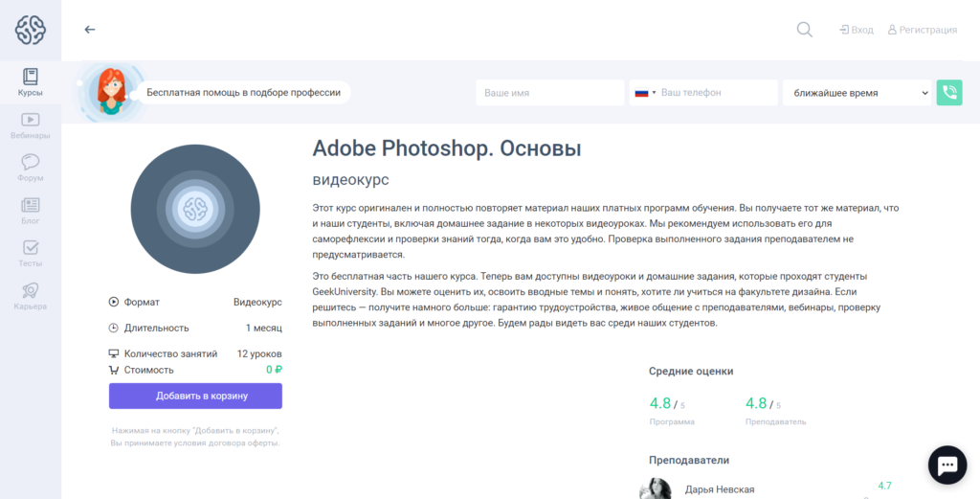Open the Блог sidebar section
Image resolution: width=980 pixels, height=499 pixels.
point(31,212)
